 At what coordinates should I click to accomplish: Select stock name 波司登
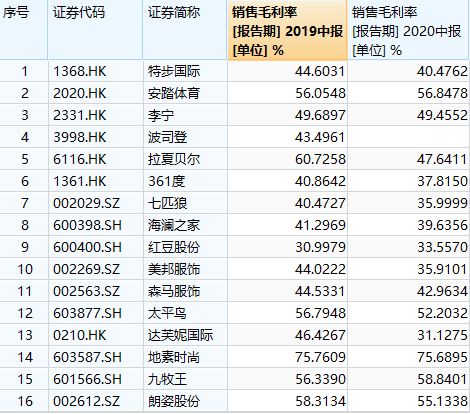[x=168, y=137]
